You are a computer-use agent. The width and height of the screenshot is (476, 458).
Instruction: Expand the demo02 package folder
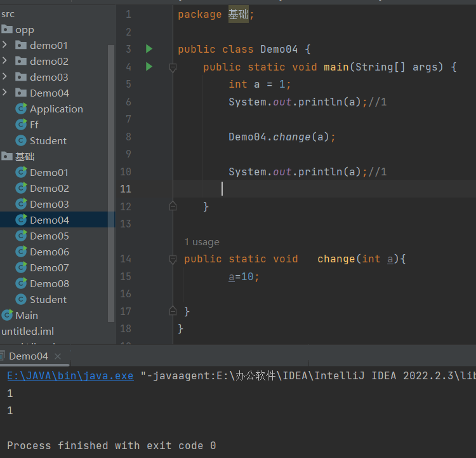[5, 61]
